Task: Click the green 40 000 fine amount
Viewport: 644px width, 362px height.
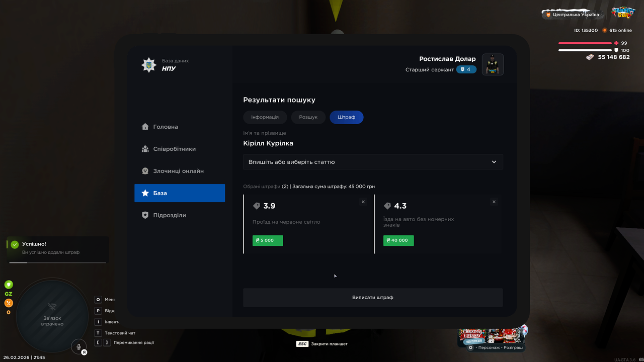Action: coord(398,240)
